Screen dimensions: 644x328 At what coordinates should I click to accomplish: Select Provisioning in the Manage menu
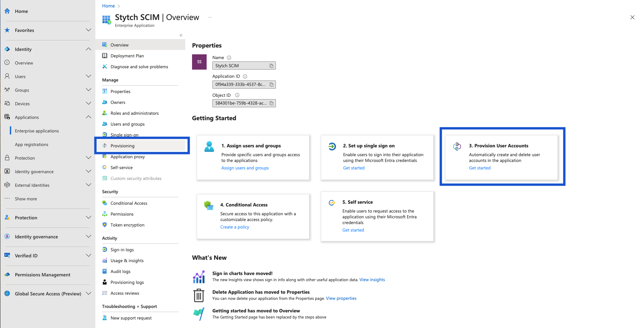click(x=122, y=146)
